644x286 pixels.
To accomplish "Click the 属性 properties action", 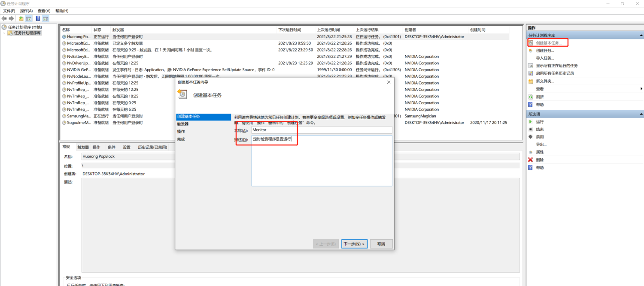I will (x=540, y=152).
